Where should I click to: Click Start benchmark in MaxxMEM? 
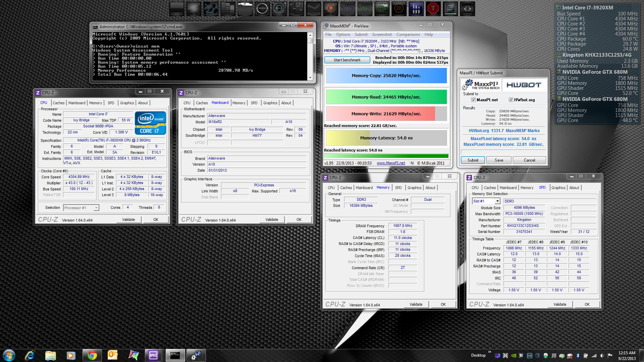point(347,60)
